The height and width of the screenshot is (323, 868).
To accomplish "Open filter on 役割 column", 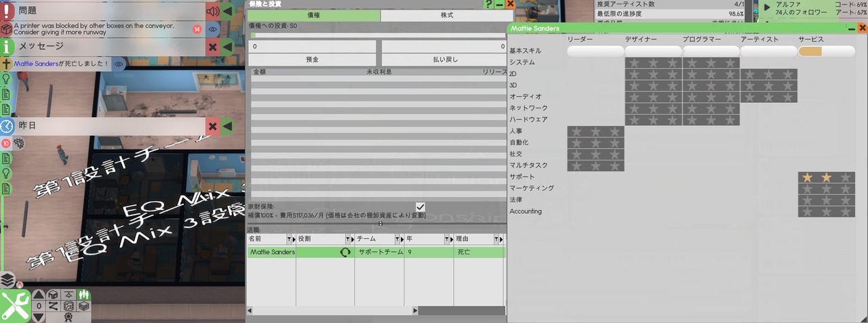I will pos(349,240).
